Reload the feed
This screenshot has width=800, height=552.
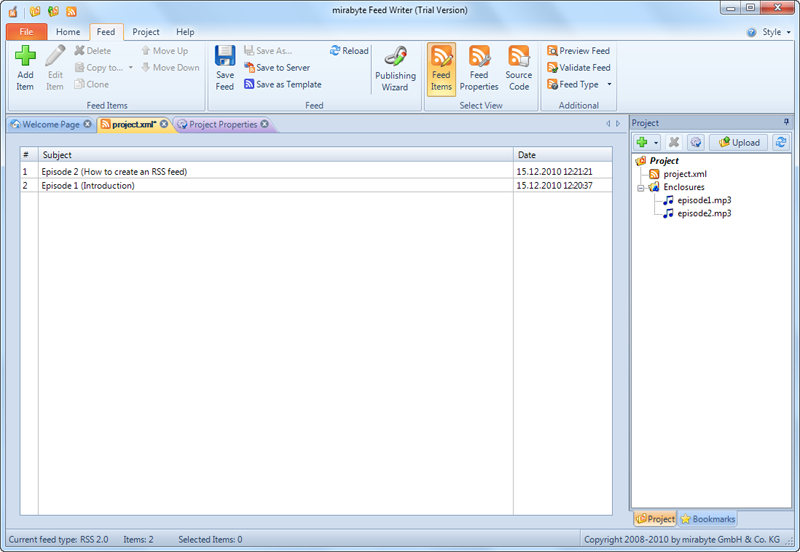point(349,51)
